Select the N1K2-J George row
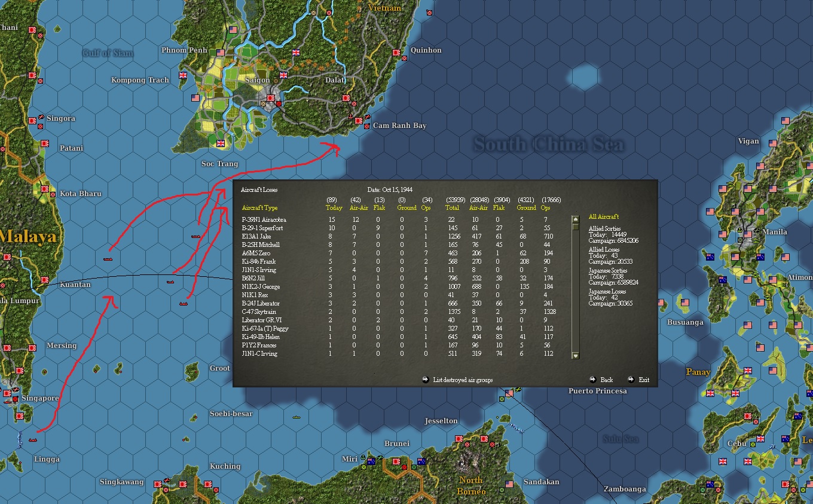The width and height of the screenshot is (813, 504). click(398, 287)
